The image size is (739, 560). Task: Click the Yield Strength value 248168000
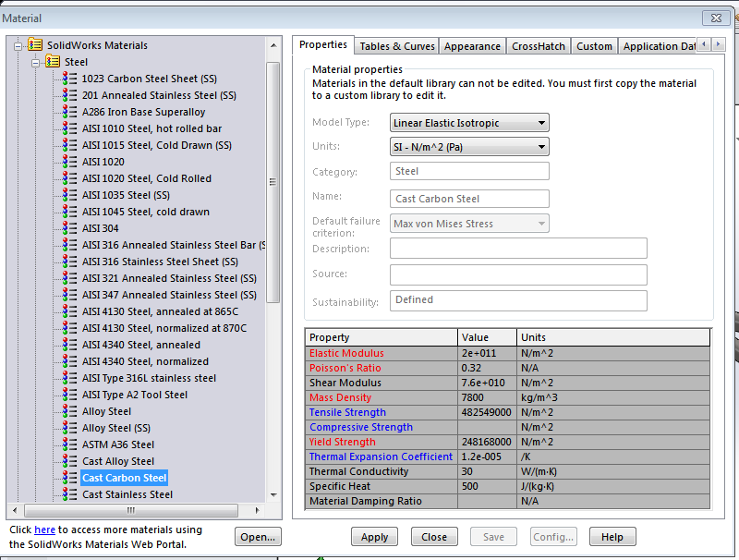click(x=487, y=442)
